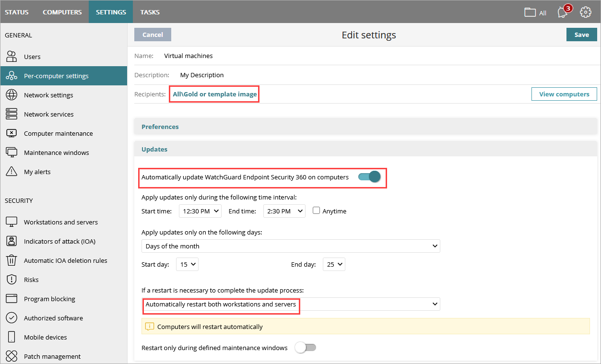Open the automatic restart option dropdown
This screenshot has width=601, height=364.
(291, 304)
